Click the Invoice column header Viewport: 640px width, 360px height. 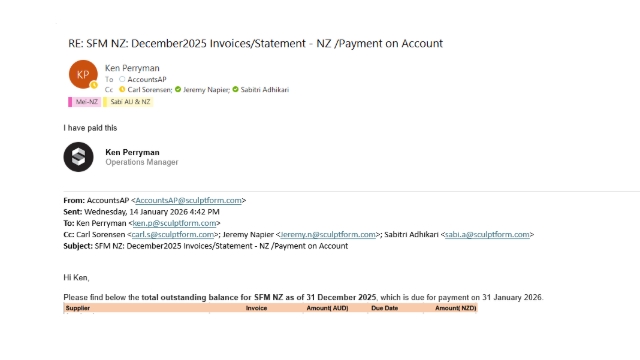256,308
